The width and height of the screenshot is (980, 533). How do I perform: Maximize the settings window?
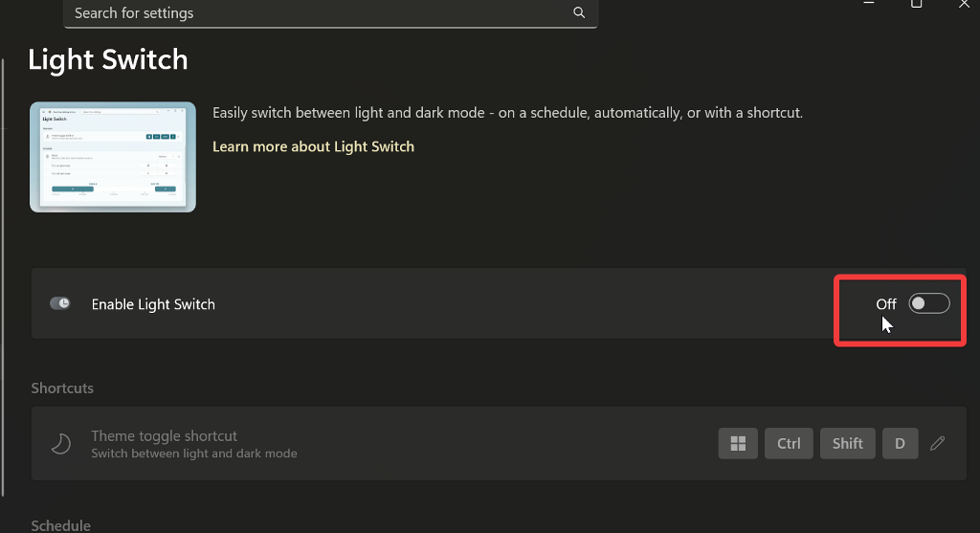(x=916, y=4)
